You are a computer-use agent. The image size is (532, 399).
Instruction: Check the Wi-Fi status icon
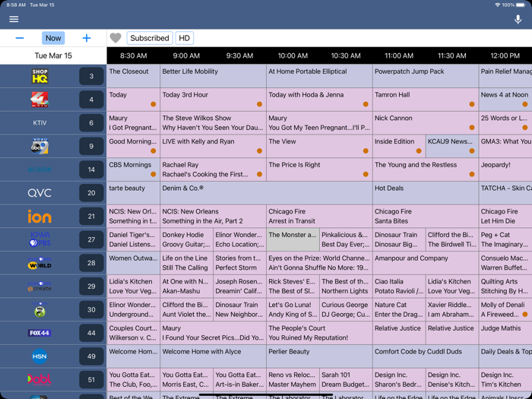498,5
